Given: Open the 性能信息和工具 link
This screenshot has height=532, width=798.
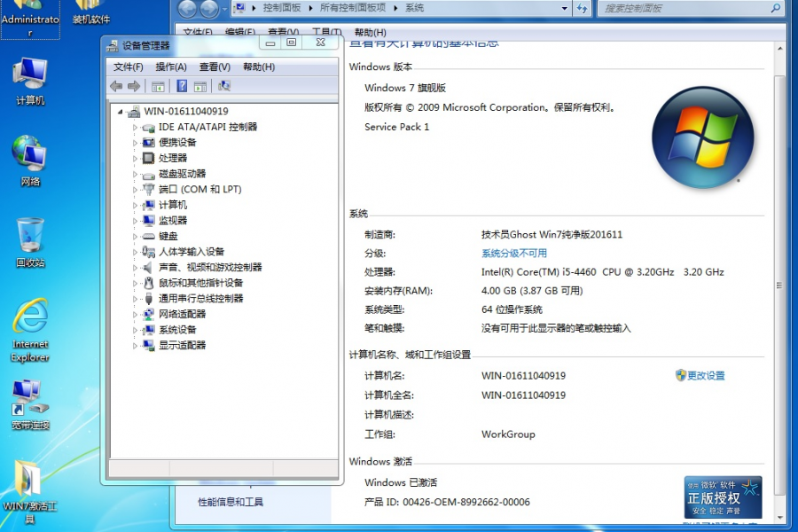Looking at the screenshot, I should (x=231, y=502).
